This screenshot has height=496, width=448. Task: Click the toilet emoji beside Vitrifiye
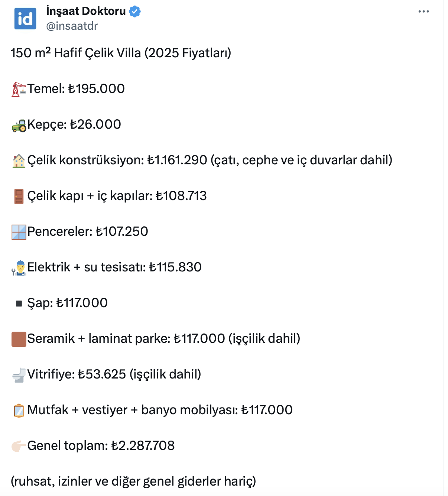tap(19, 375)
